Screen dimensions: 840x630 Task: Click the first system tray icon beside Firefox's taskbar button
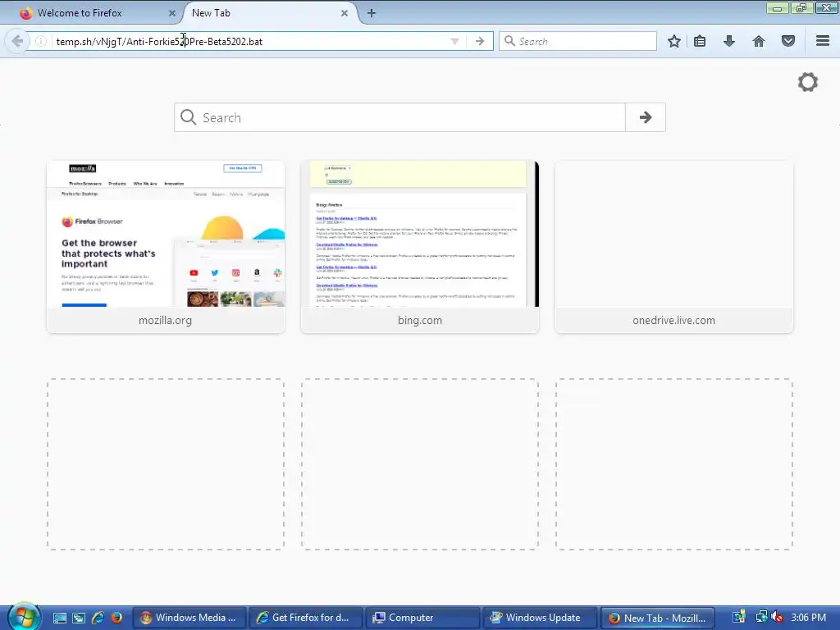coord(739,618)
